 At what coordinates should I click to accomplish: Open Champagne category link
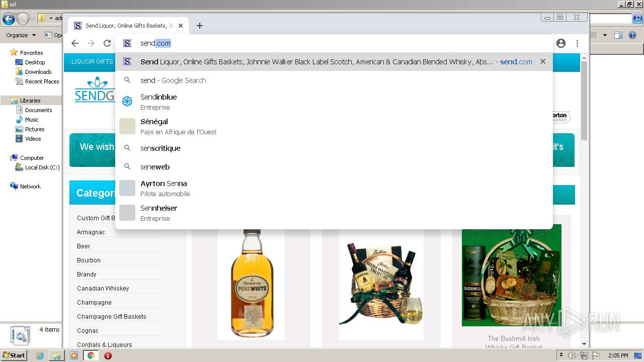[94, 303]
